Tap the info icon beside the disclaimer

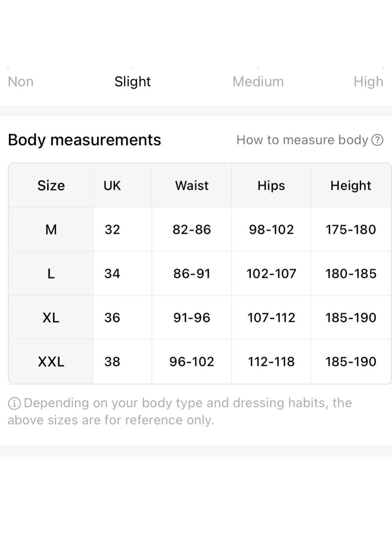[x=14, y=403]
